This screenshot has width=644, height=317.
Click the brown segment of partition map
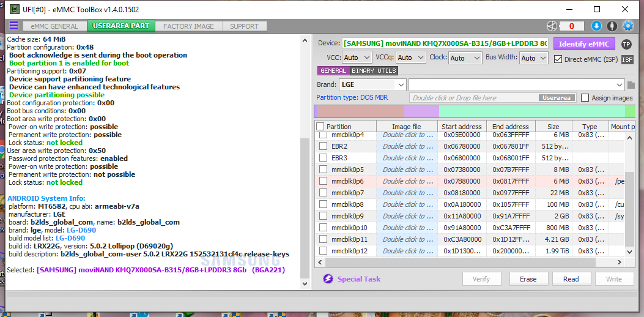click(360, 111)
